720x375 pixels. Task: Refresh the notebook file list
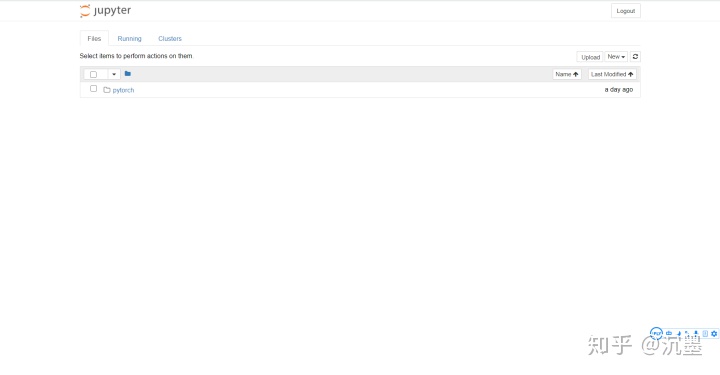[635, 56]
